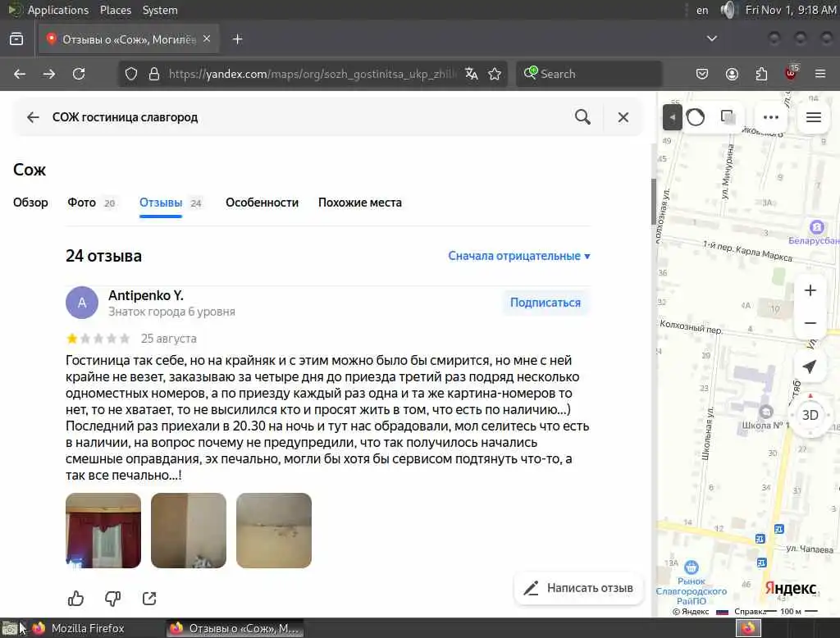The width and height of the screenshot is (840, 638).
Task: Expand the Сначала отрицательные sort dropdown
Action: [x=519, y=256]
